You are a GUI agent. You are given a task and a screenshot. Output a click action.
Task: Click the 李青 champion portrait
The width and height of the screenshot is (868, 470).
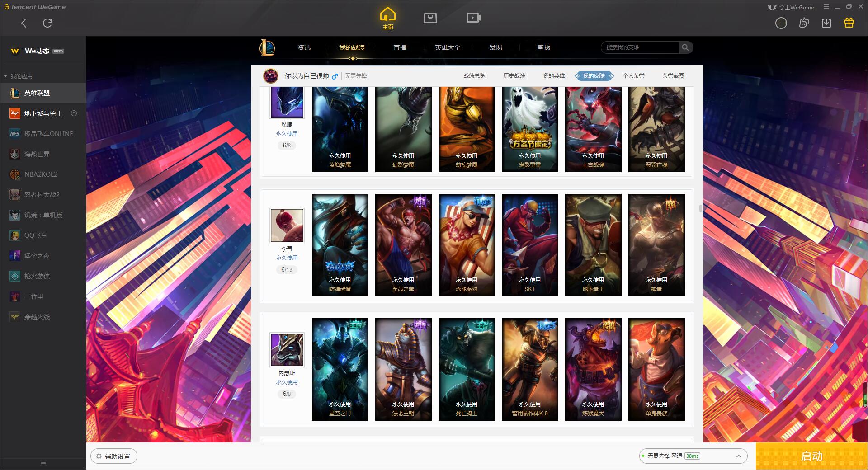(x=287, y=225)
